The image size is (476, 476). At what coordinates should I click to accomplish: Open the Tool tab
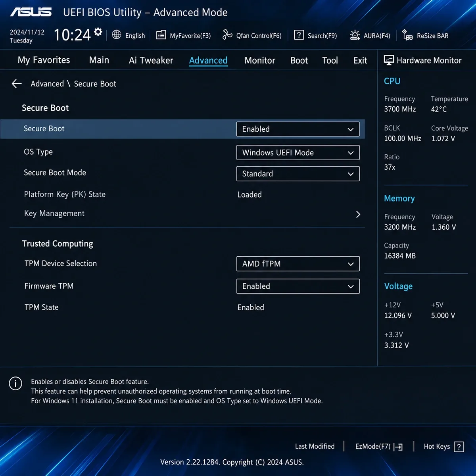330,60
